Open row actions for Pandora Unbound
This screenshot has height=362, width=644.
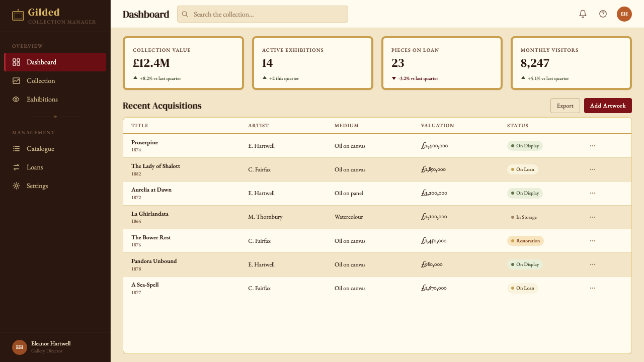593,264
